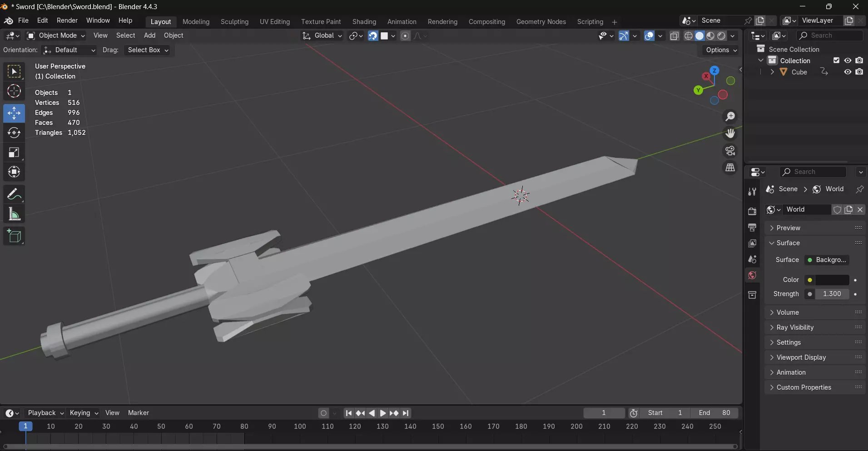Disable Cube in renders camera icon

(859, 72)
